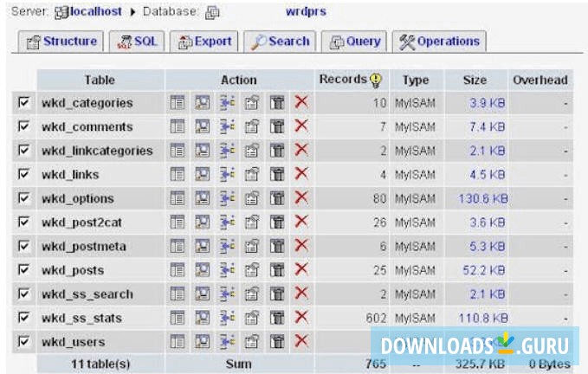The width and height of the screenshot is (588, 374).
Task: Toggle wkd_linkcategories row checkbox
Action: pyautogui.click(x=23, y=151)
